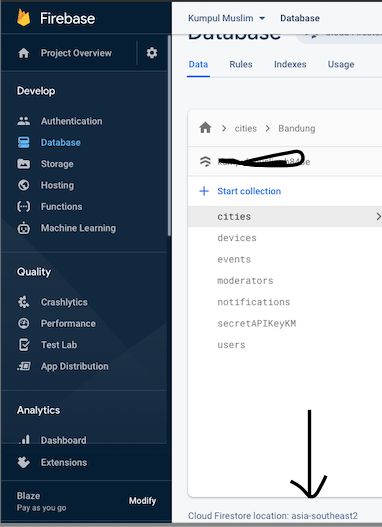This screenshot has height=527, width=382.
Task: Click the Performance gauge icon
Action: (24, 323)
